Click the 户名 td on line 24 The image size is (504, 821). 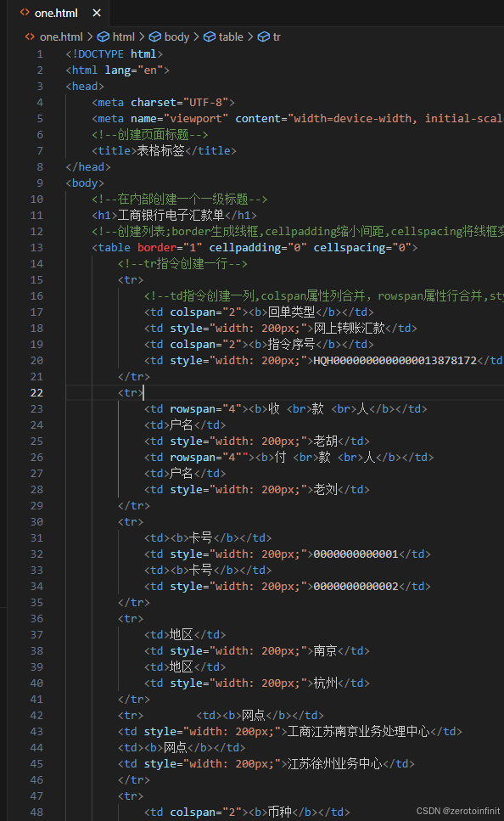[185, 425]
